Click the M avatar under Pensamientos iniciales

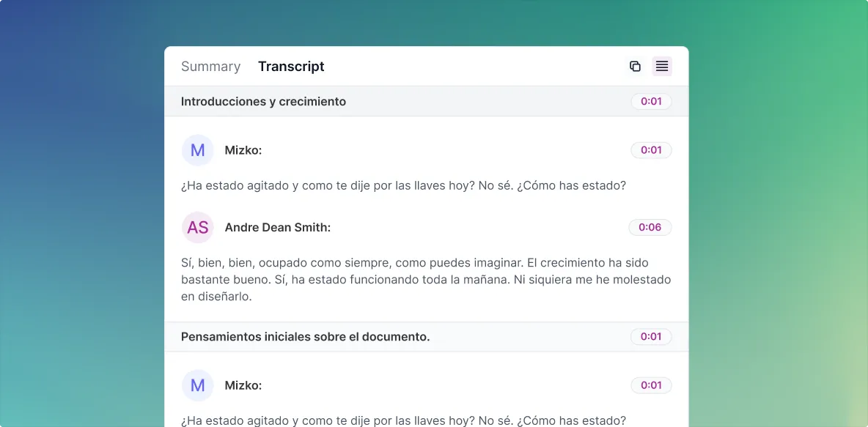(x=198, y=385)
